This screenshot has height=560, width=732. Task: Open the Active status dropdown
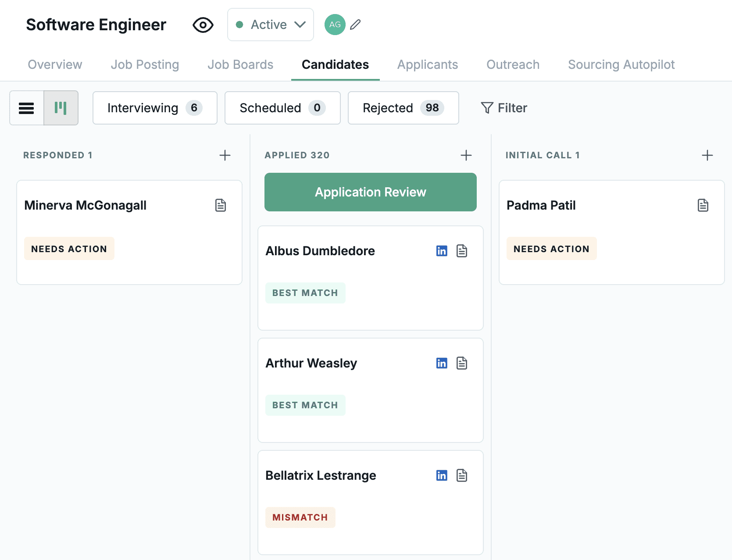coord(270,25)
